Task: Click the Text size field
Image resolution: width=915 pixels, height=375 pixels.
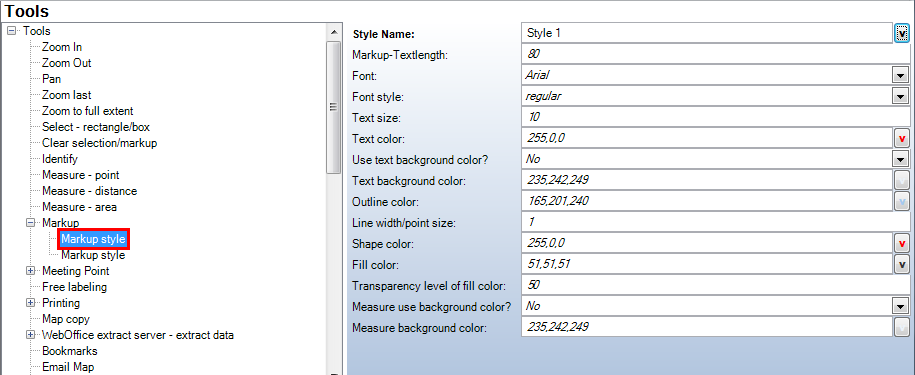Action: 716,117
